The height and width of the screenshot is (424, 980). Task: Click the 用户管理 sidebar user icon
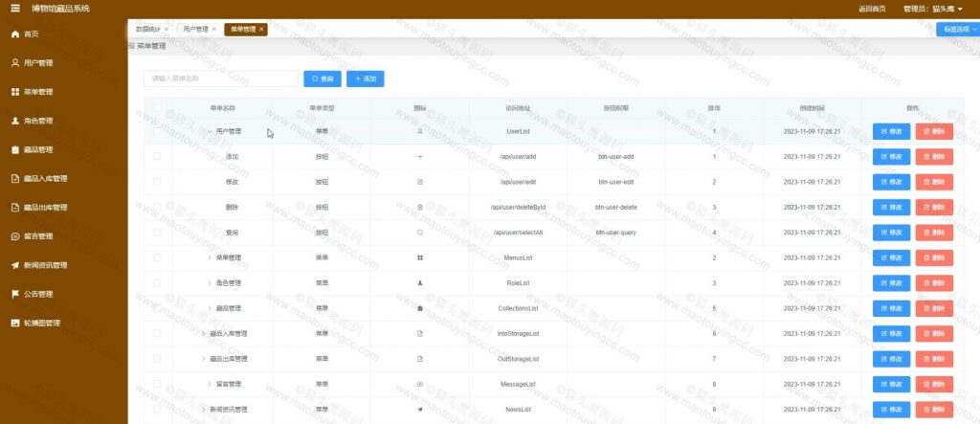(x=15, y=63)
